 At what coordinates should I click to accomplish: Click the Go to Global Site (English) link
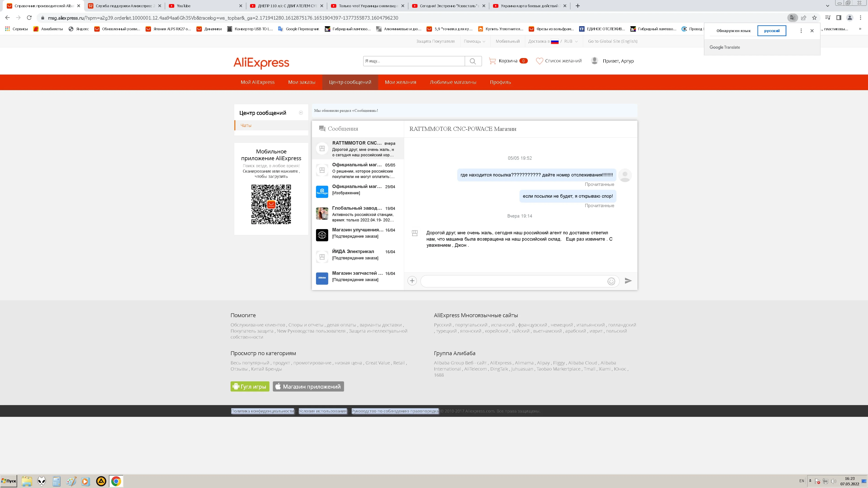(x=612, y=41)
